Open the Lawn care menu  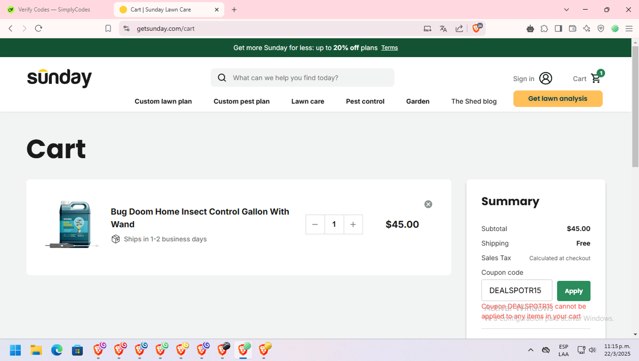point(308,101)
